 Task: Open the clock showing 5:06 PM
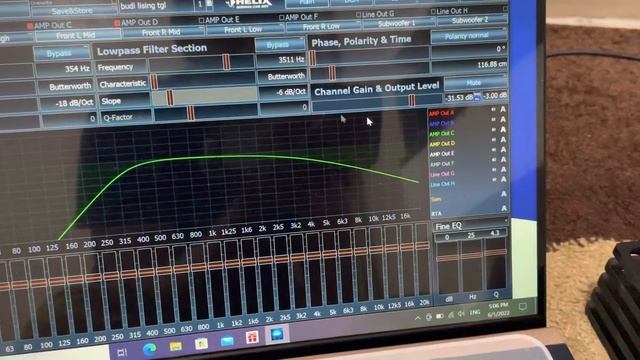point(498,310)
